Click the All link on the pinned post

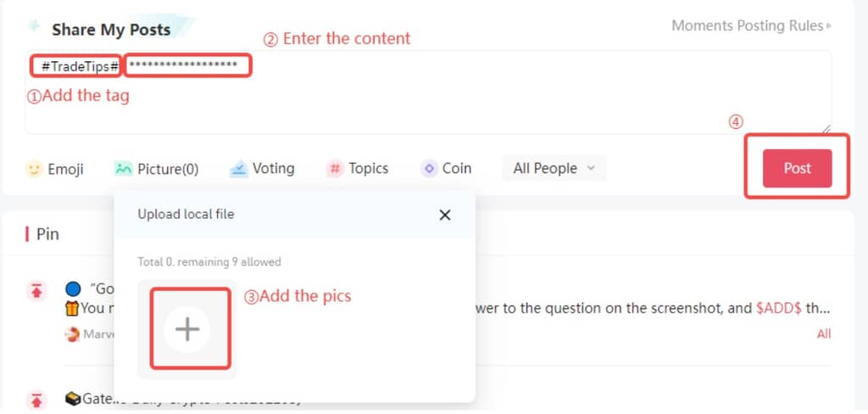[x=824, y=334]
